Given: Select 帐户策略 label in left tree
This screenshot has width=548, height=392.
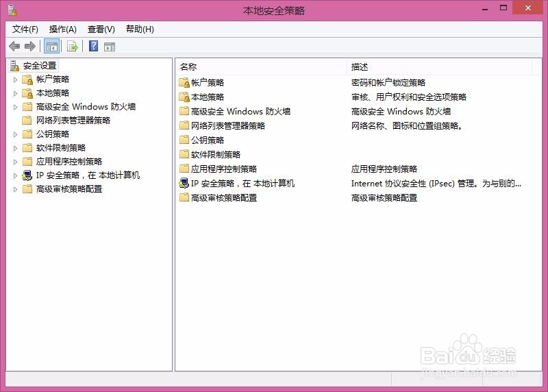Looking at the screenshot, I should tap(53, 79).
